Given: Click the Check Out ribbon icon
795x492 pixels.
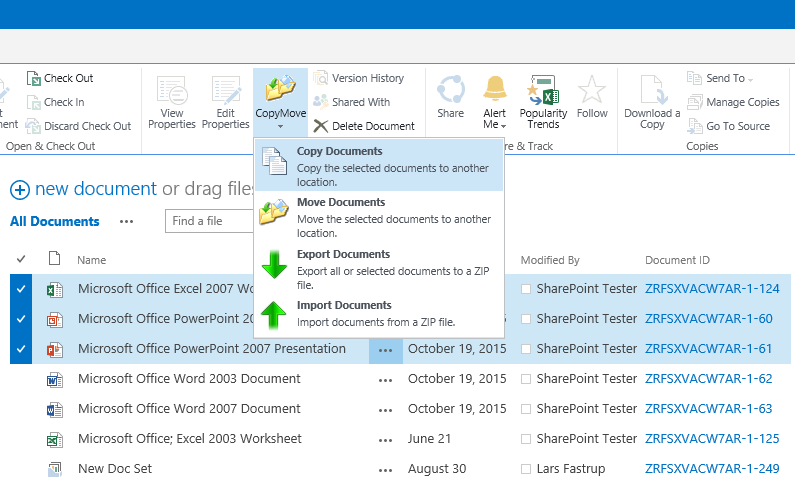Looking at the screenshot, I should (x=33, y=78).
